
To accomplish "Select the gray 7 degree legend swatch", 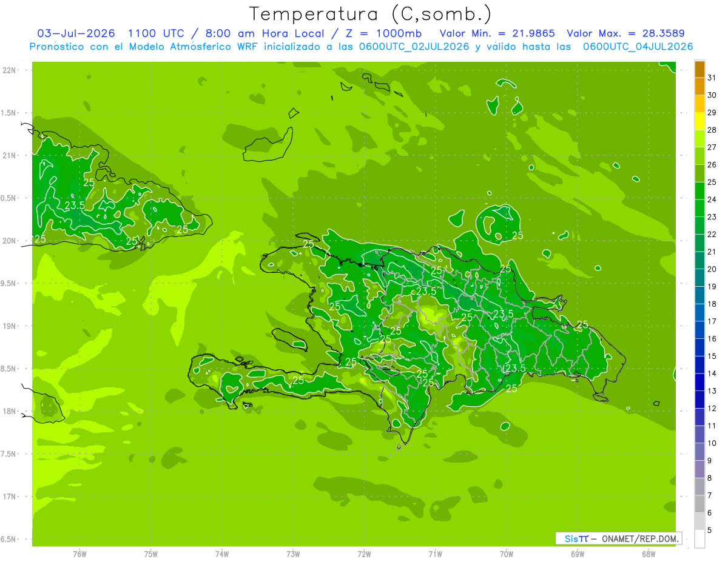I will [x=699, y=487].
